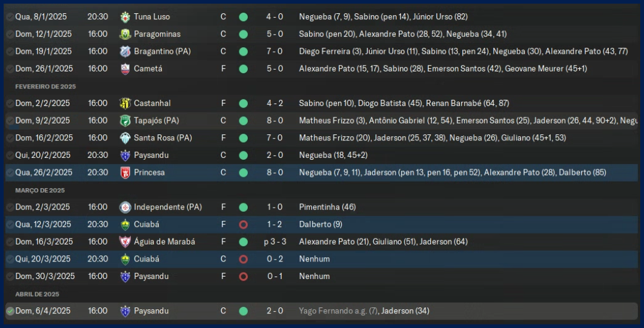This screenshot has height=328, width=644.
Task: Click the green win indicator for Tuna Luso
Action: point(243,17)
